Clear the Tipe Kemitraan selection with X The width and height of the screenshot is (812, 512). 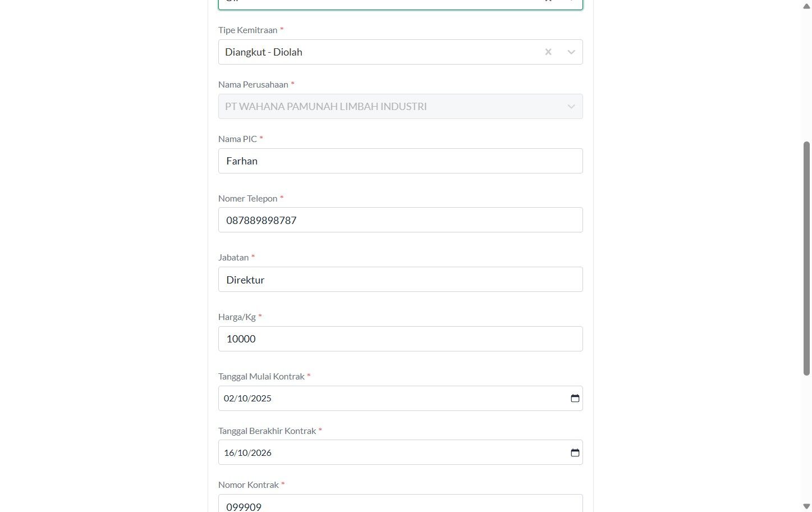point(548,52)
